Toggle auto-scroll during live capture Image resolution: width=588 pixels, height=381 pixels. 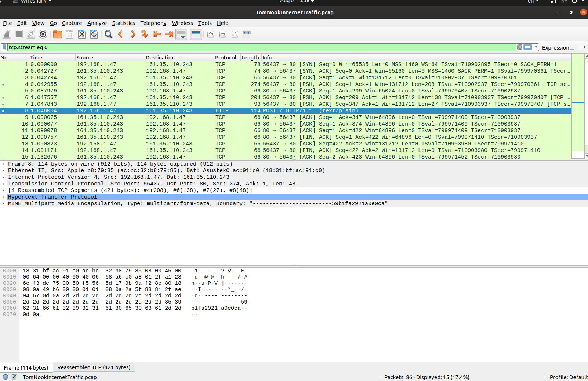tap(181, 34)
